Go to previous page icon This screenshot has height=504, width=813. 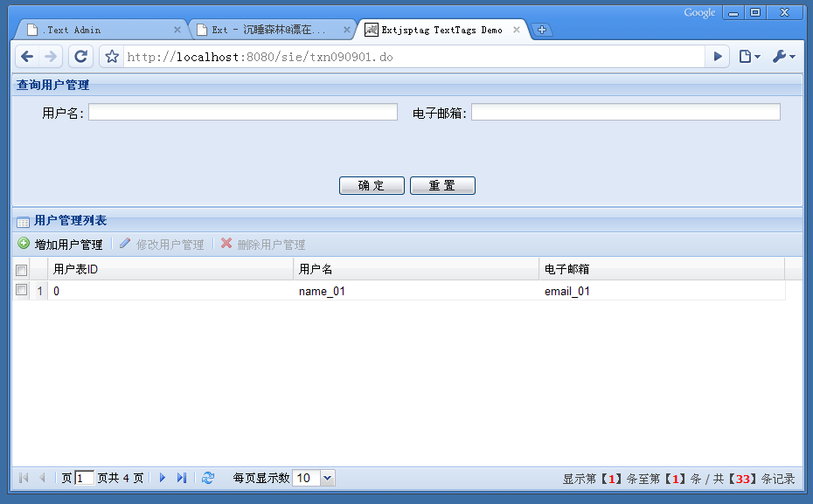pyautogui.click(x=43, y=478)
